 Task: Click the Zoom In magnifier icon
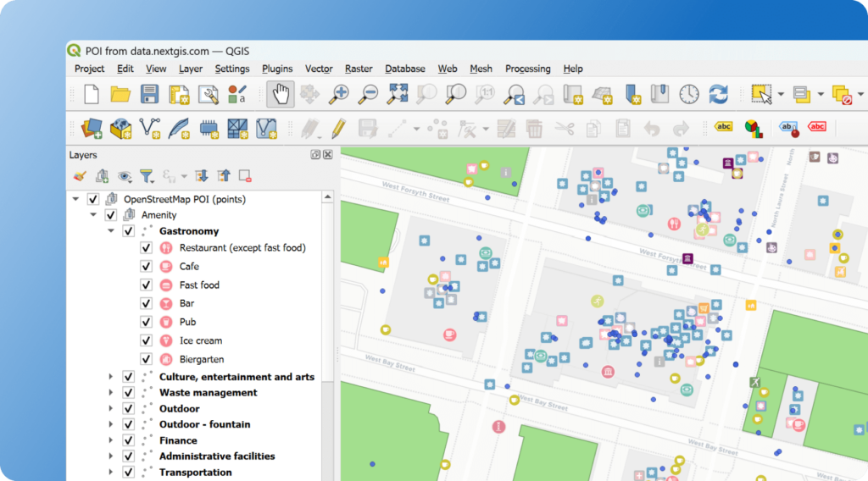click(339, 94)
